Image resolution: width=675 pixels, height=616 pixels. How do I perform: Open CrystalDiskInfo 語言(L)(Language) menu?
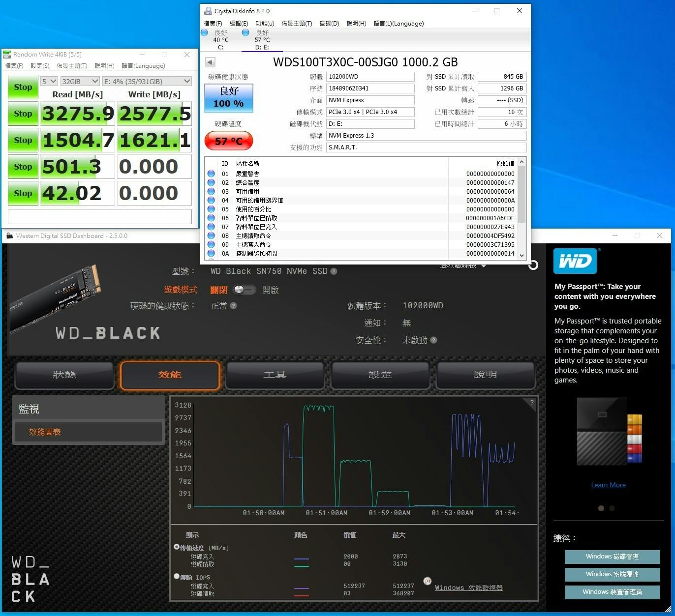(399, 24)
